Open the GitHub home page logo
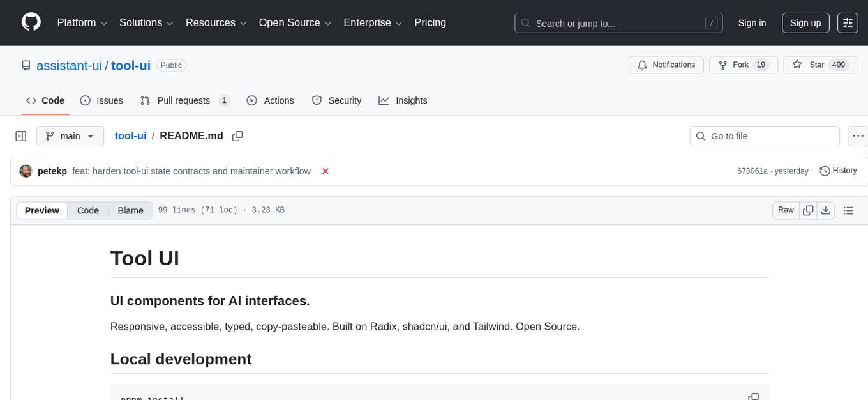Viewport: 868px width, 400px height. click(x=31, y=22)
